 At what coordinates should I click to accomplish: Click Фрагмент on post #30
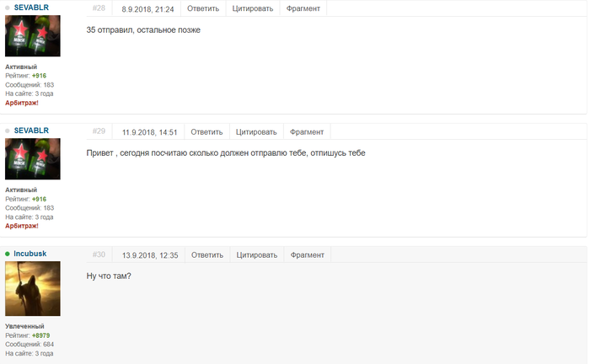(308, 255)
